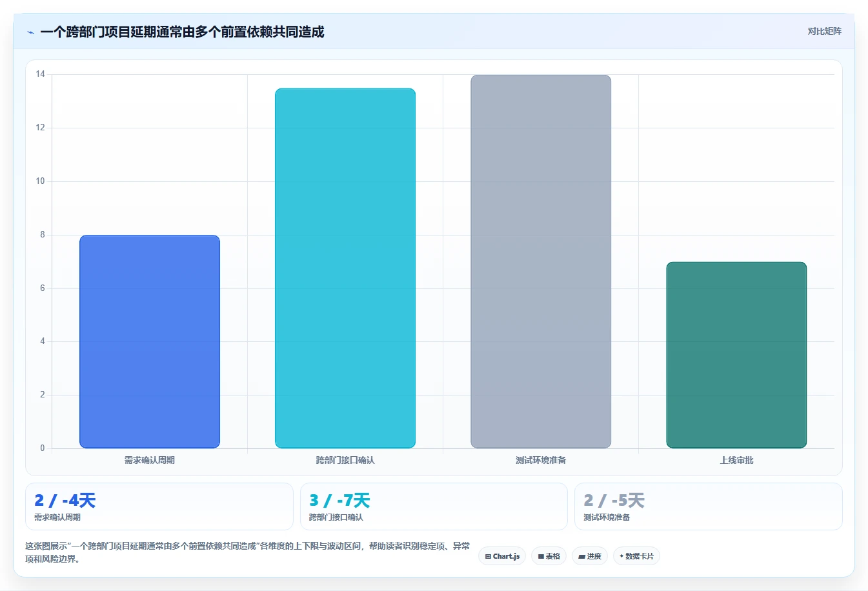Click the y-axis value 14
Image resolution: width=868 pixels, height=591 pixels.
(x=41, y=74)
